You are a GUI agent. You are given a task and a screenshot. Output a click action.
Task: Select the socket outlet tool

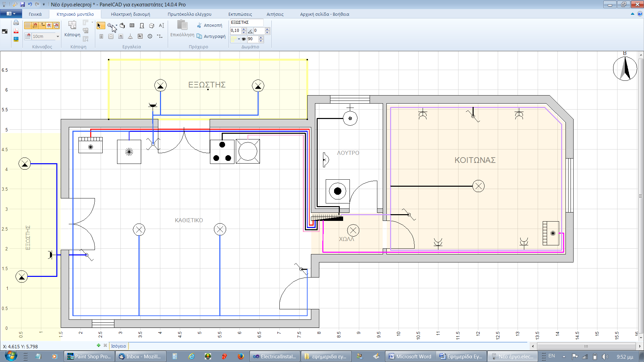(x=111, y=36)
